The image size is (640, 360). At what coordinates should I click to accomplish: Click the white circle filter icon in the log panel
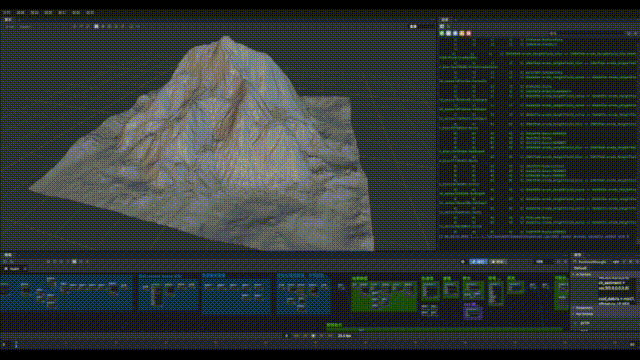click(449, 33)
